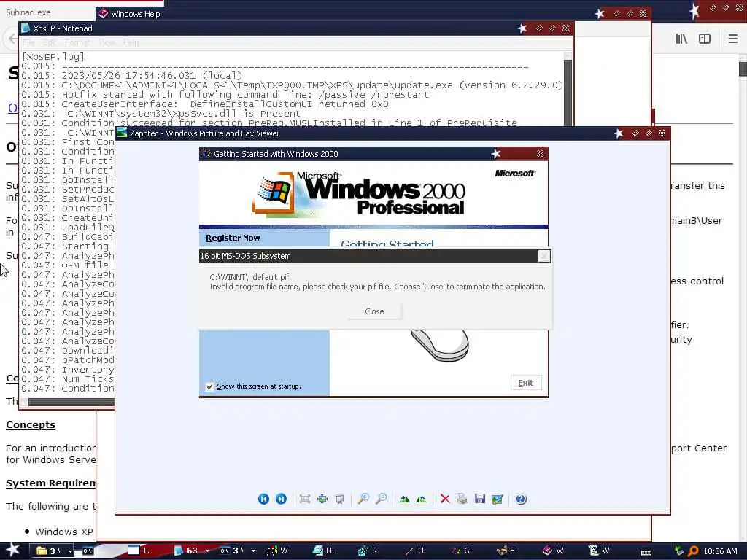Image resolution: width=747 pixels, height=560 pixels.
Task: Rotate the picture clockwise
Action: click(x=404, y=499)
